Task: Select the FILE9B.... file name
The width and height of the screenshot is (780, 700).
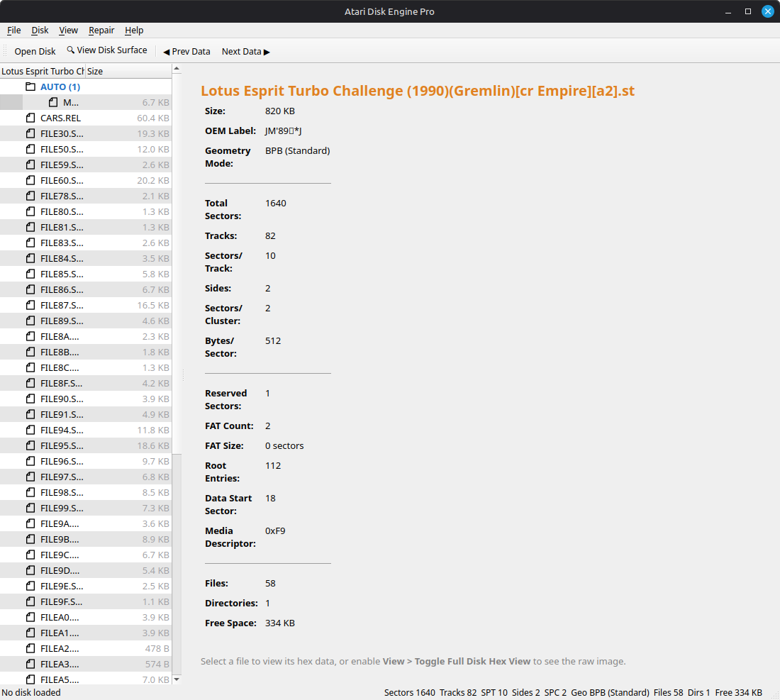Action: pyautogui.click(x=60, y=539)
